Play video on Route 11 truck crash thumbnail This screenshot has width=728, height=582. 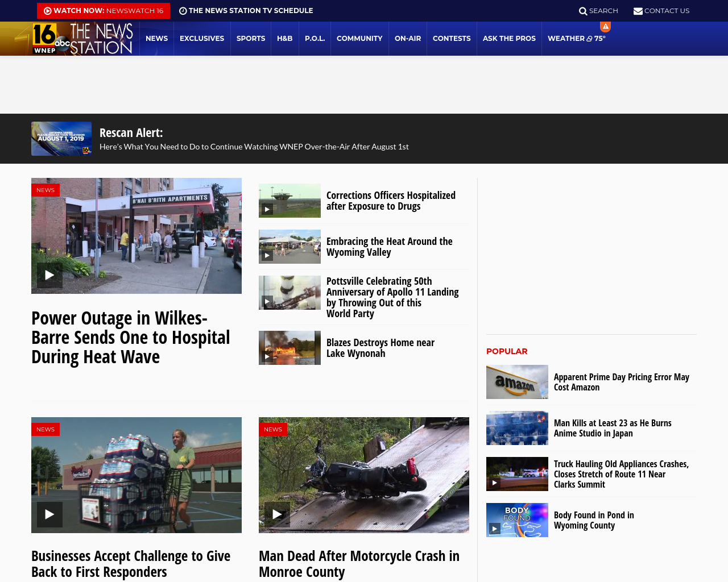point(495,483)
